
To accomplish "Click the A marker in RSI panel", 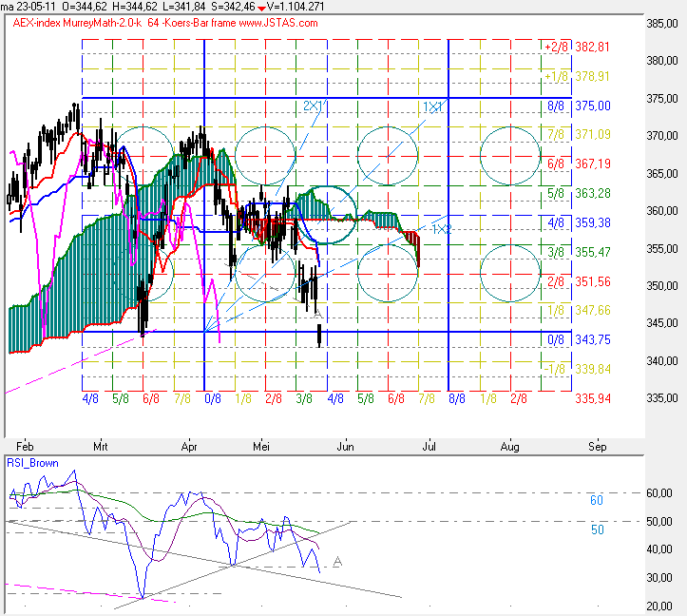I will pos(336,562).
